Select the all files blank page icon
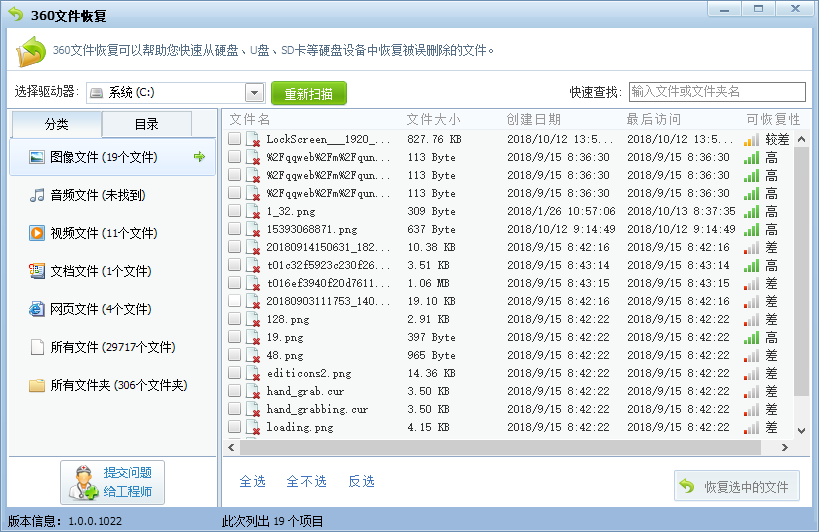Viewport: 819px width, 532px height. 37,347
